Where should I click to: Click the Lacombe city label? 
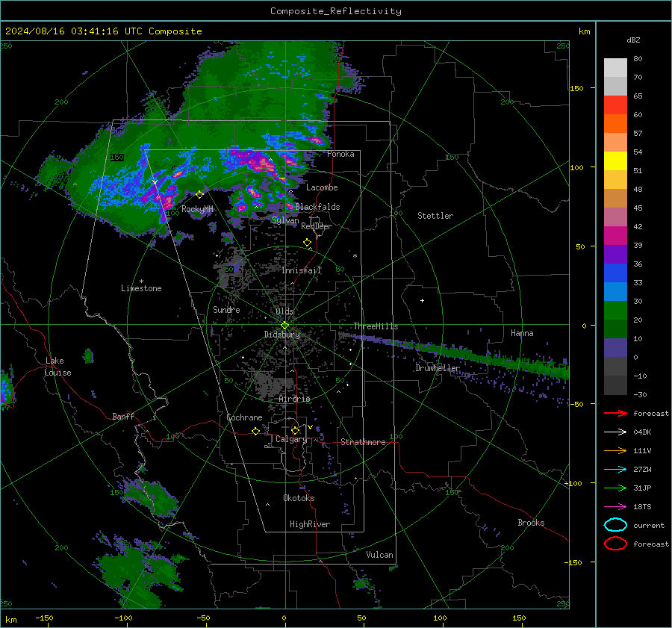click(322, 187)
